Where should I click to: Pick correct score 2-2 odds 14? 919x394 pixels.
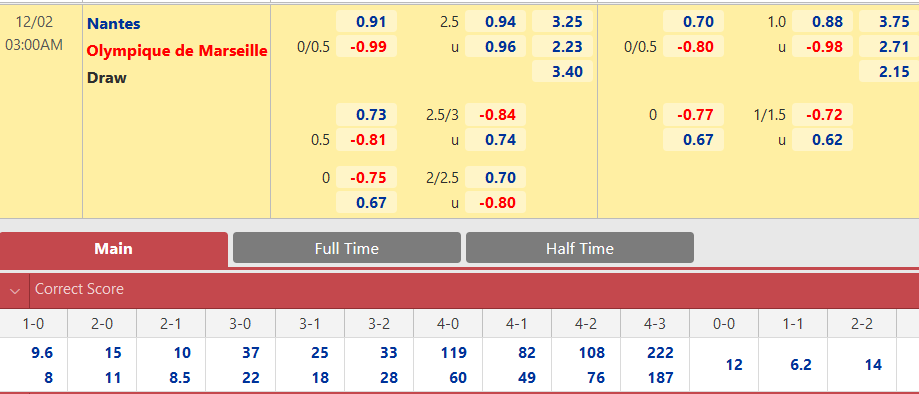[873, 365]
